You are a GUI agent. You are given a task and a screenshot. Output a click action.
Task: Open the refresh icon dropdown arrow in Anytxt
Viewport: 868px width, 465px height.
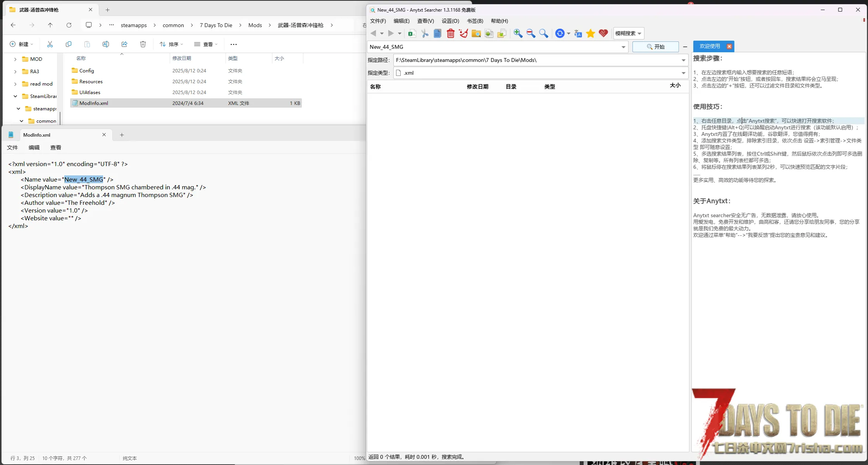tap(568, 34)
